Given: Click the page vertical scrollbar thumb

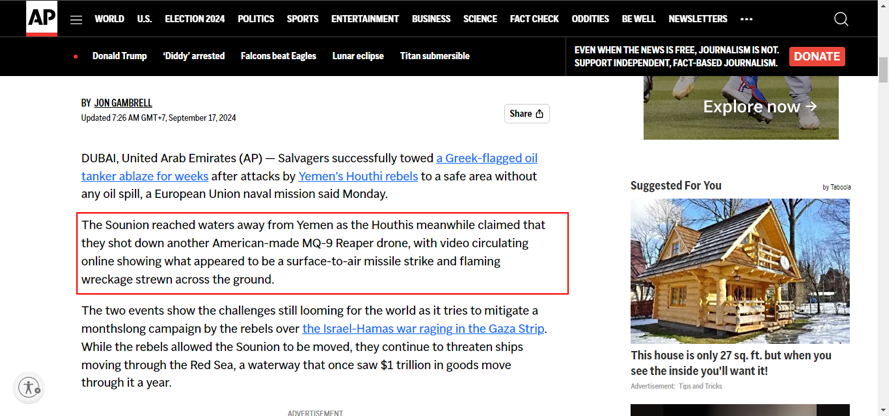Looking at the screenshot, I should tap(883, 70).
